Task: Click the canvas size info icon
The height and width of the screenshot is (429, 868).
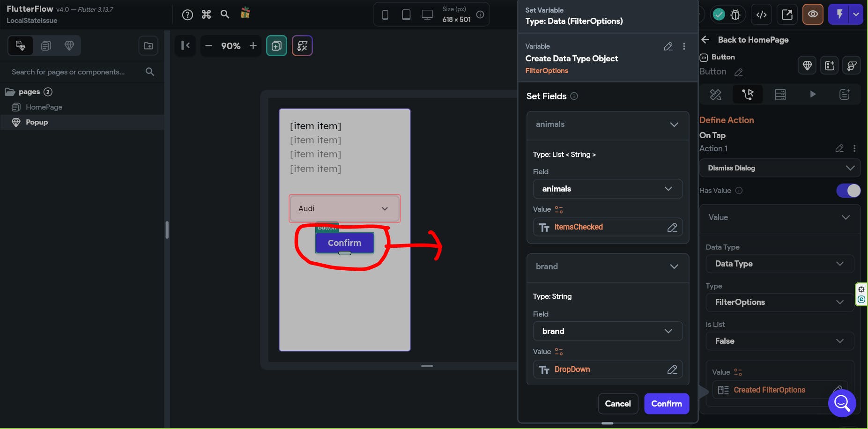Action: pyautogui.click(x=480, y=15)
